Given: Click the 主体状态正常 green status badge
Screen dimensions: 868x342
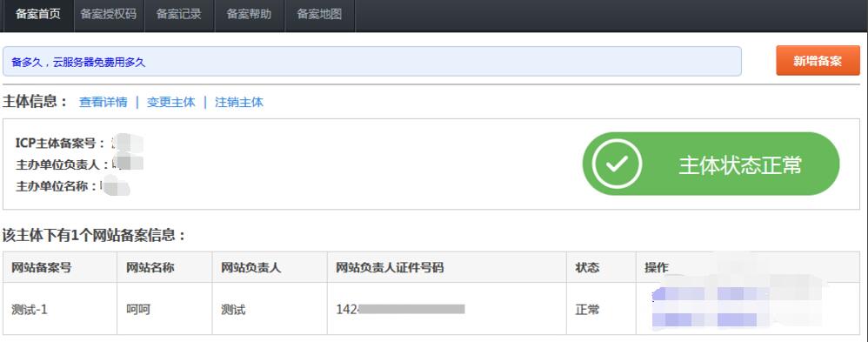Looking at the screenshot, I should (711, 164).
